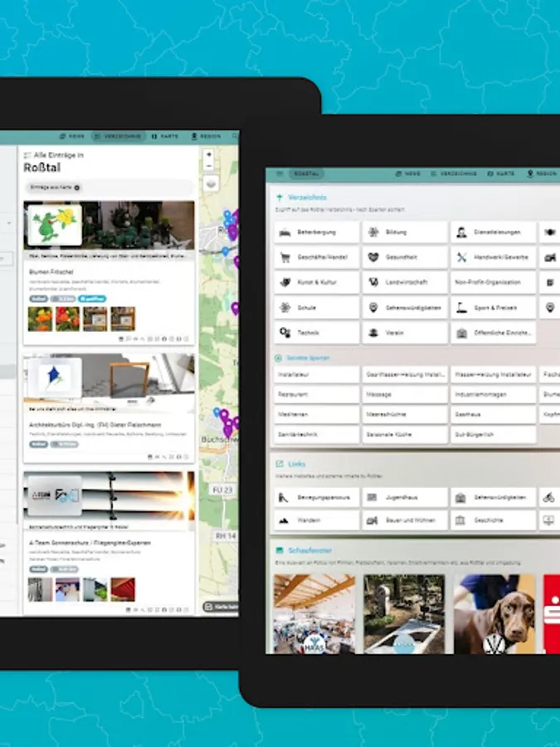The height and width of the screenshot is (747, 560).
Task: Open KARTE tab on left tablet
Action: (x=165, y=136)
